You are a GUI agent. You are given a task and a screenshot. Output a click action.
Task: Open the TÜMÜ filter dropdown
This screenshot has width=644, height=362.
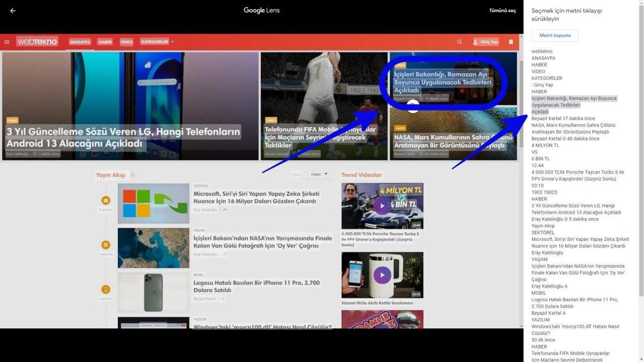point(319,174)
